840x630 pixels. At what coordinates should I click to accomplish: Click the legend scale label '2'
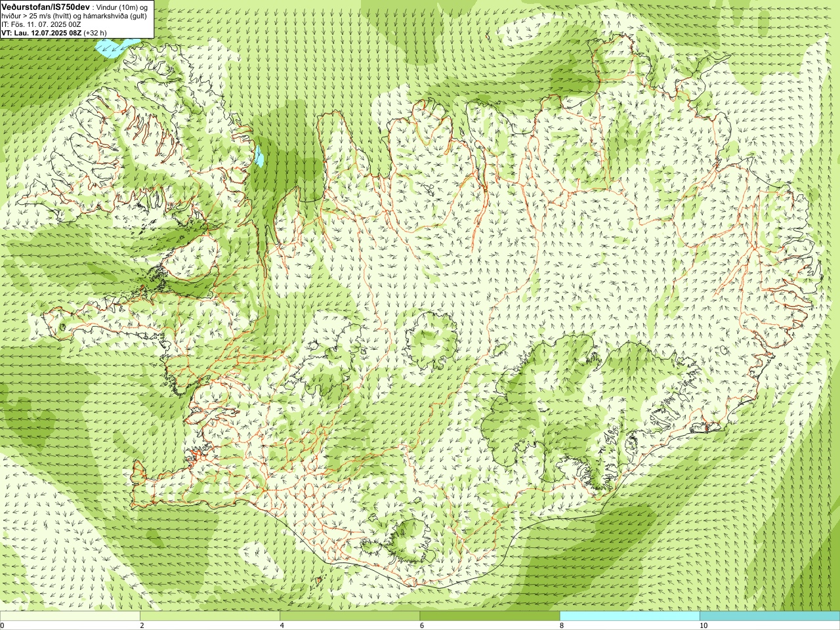[142, 625]
